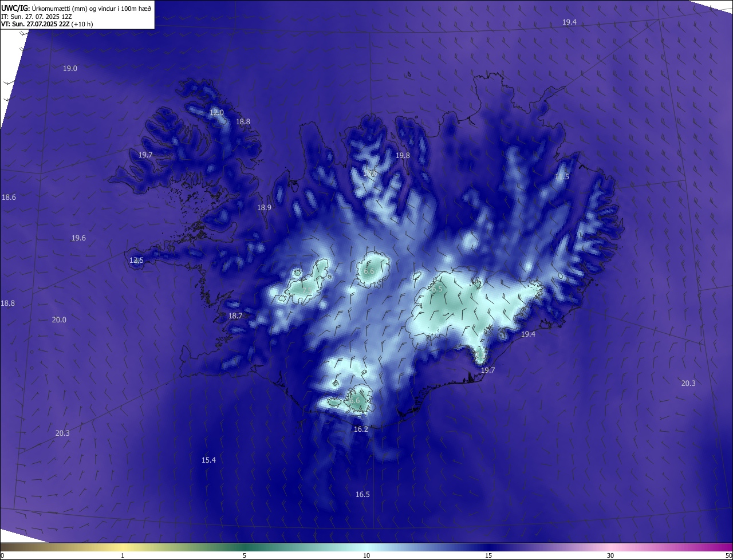Click the 15.4 value south of Iceland
Screen dimensions: 733x560
208,460
